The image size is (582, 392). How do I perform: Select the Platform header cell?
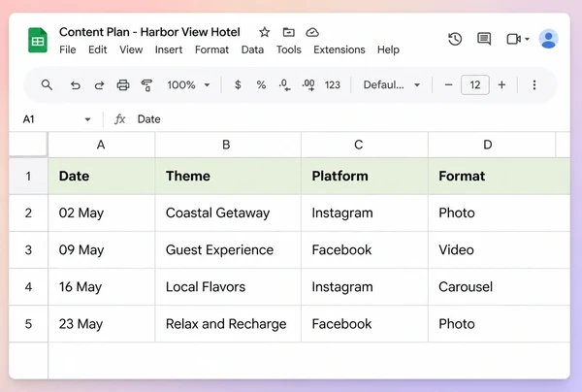pyautogui.click(x=365, y=176)
